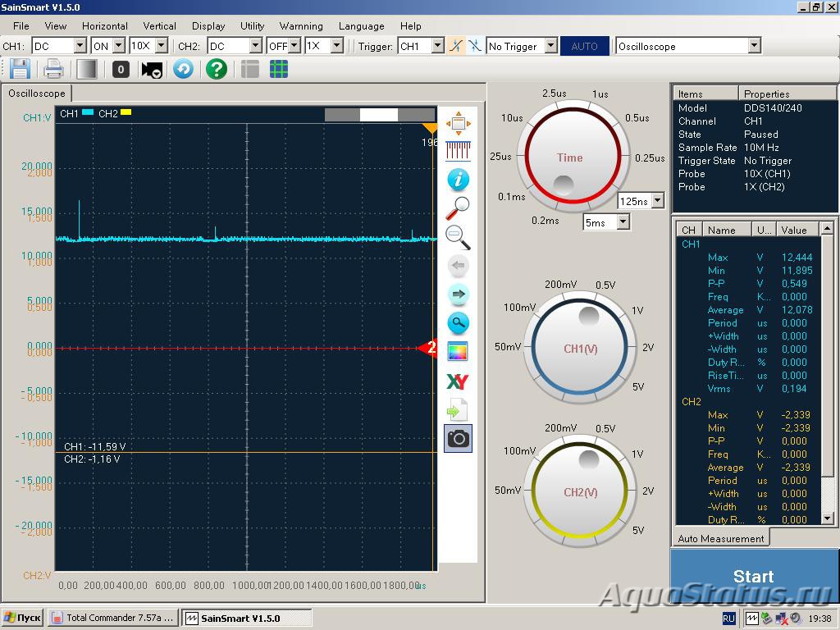Click the gray table layout toolbar icon
840x630 pixels.
point(249,69)
